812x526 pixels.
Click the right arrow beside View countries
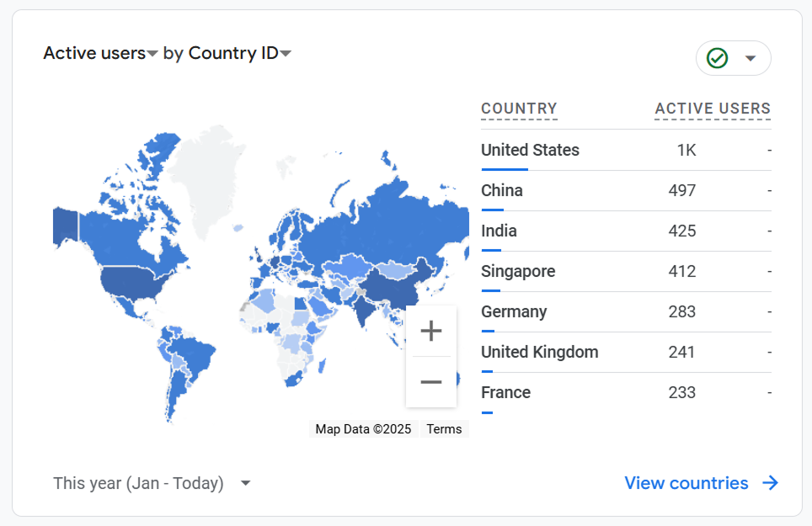click(x=771, y=483)
